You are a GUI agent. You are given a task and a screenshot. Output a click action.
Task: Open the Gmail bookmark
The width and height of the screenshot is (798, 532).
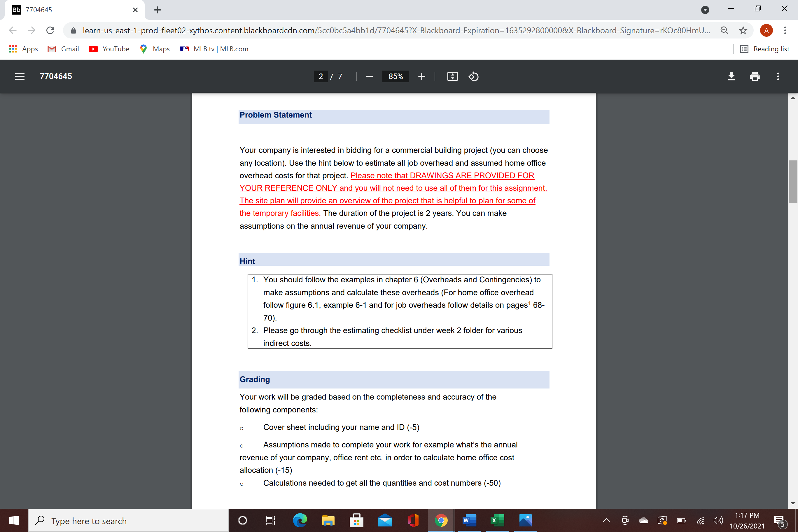(63, 49)
